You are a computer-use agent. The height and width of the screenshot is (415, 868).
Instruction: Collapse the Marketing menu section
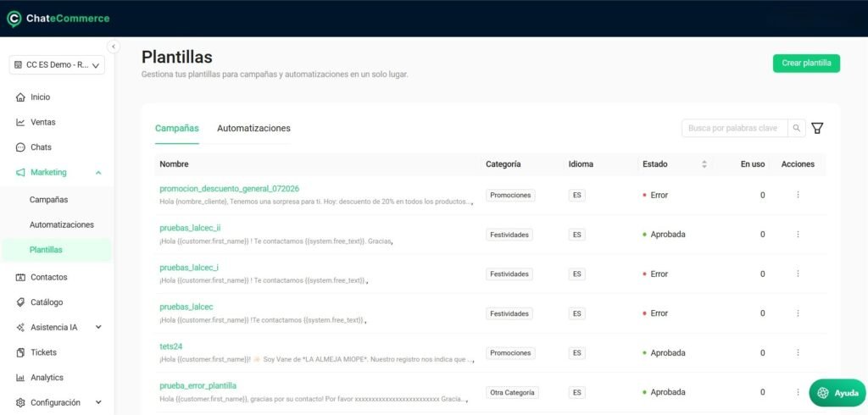98,173
